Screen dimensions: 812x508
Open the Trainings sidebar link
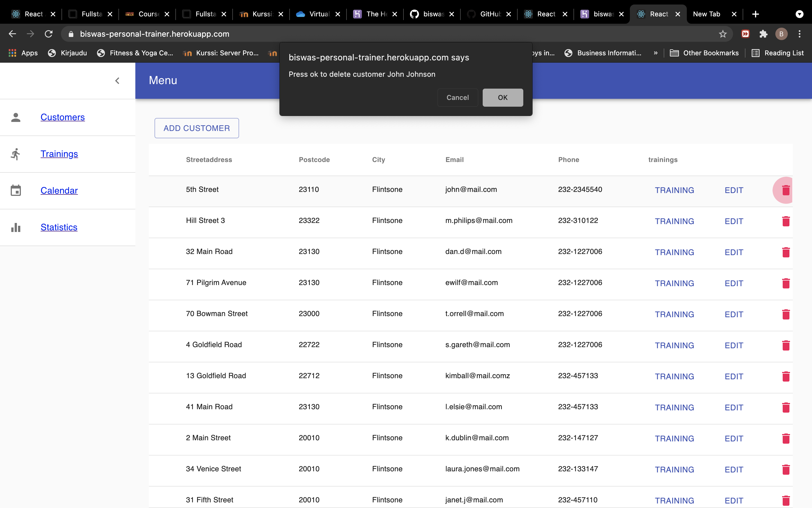[x=59, y=154]
